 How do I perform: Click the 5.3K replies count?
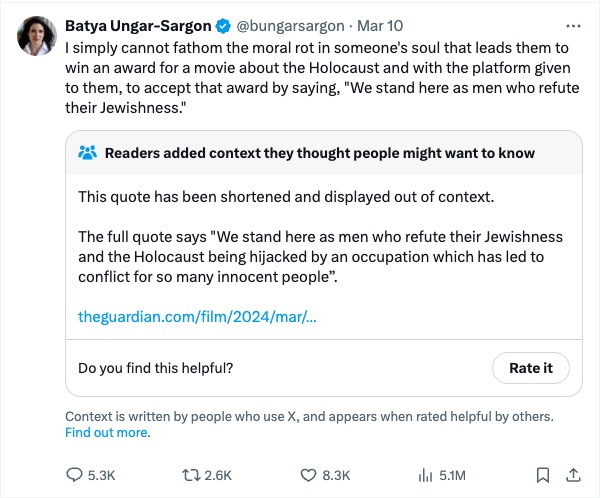pos(102,475)
